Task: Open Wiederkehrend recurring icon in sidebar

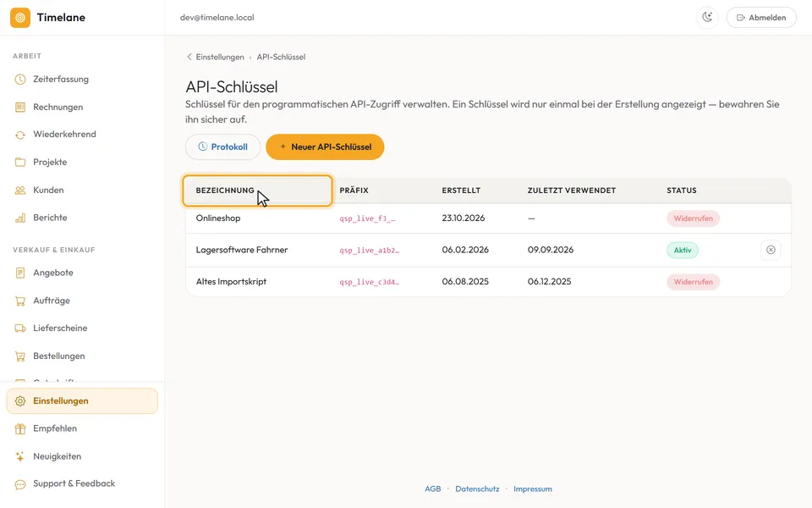Action: pos(20,135)
